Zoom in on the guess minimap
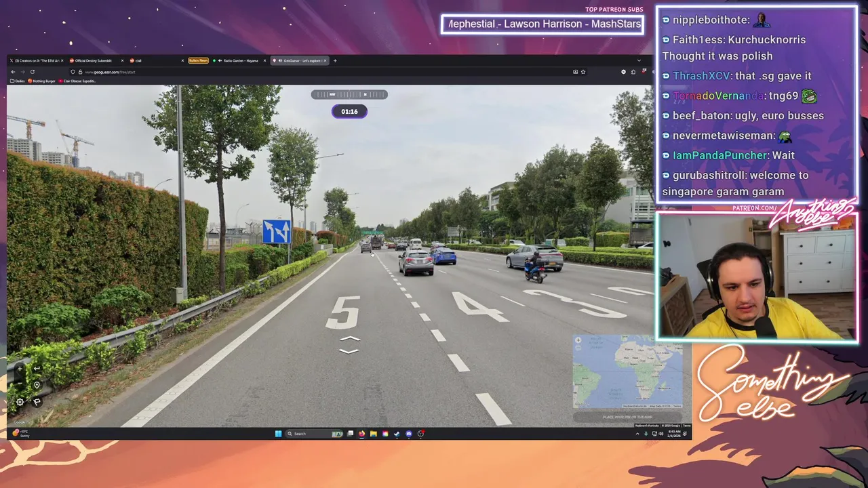 pos(578,340)
